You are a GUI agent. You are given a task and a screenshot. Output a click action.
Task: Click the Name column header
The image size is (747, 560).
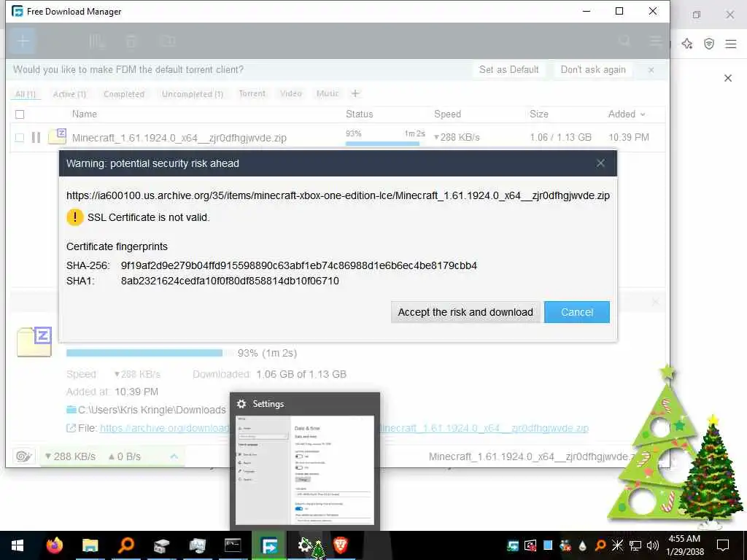point(85,114)
